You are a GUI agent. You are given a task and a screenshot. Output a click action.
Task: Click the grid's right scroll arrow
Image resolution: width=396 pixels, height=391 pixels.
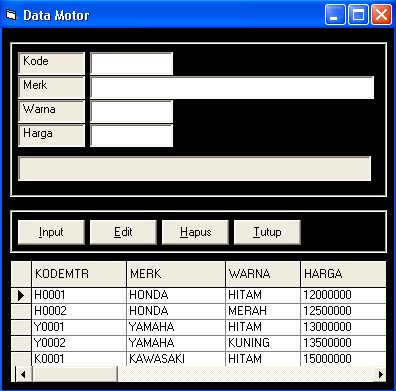click(380, 374)
